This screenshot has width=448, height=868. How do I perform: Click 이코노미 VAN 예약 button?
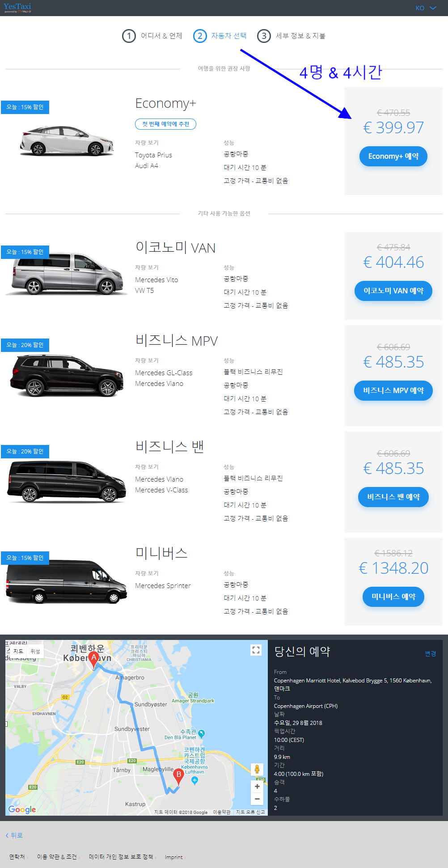[393, 291]
